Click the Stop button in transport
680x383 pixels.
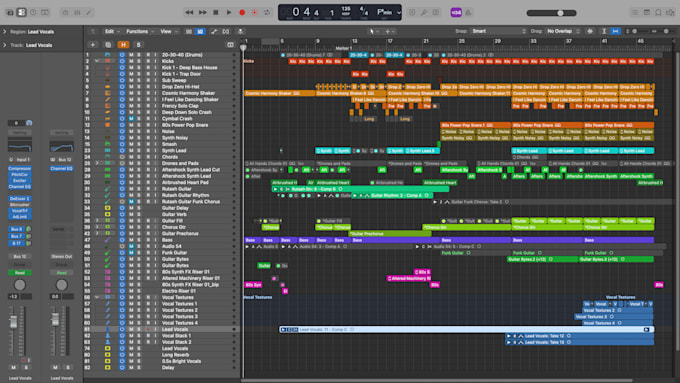tap(216, 13)
